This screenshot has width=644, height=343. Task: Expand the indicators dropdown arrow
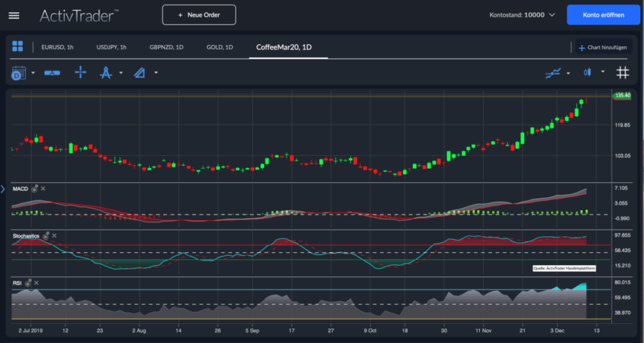[x=568, y=73]
